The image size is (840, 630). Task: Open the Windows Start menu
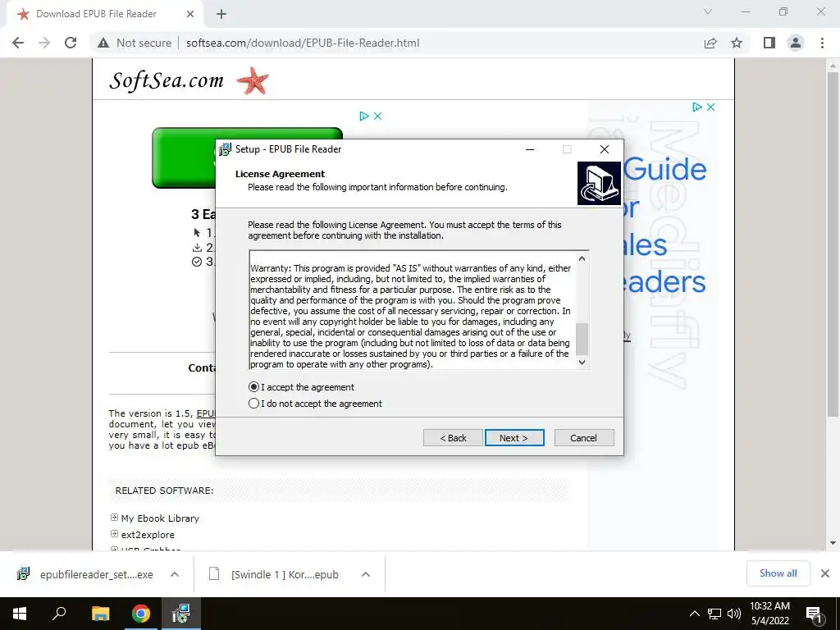click(x=20, y=614)
